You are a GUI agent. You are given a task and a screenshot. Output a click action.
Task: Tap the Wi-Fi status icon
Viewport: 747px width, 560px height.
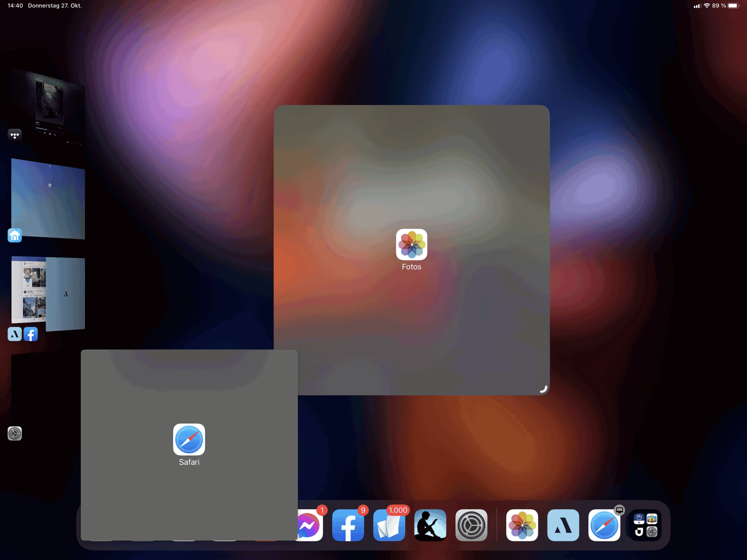pos(706,6)
